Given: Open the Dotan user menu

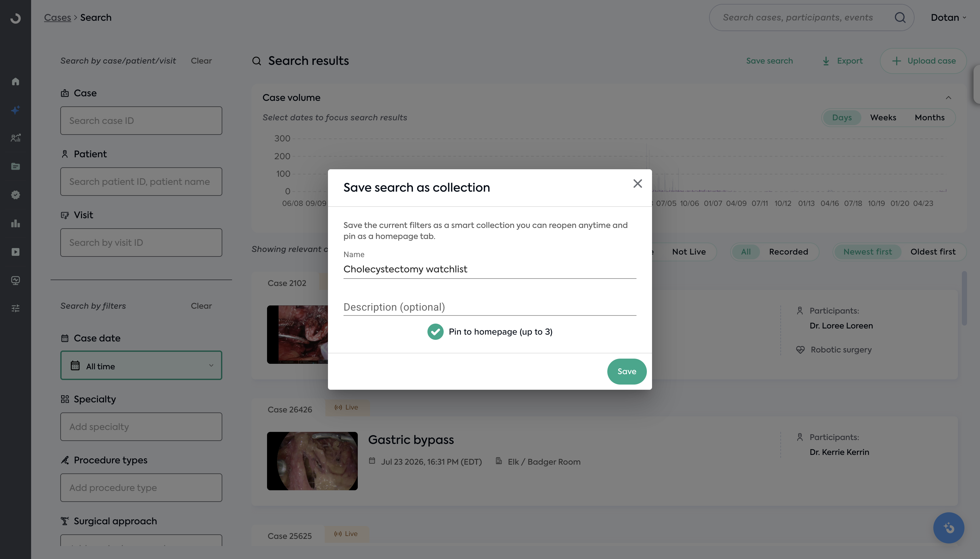Looking at the screenshot, I should (948, 18).
